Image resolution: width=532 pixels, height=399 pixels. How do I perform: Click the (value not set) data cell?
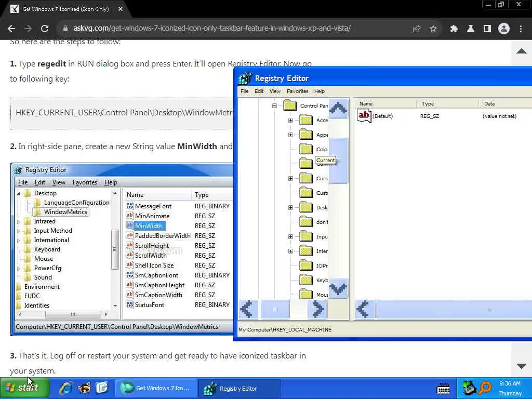point(499,116)
